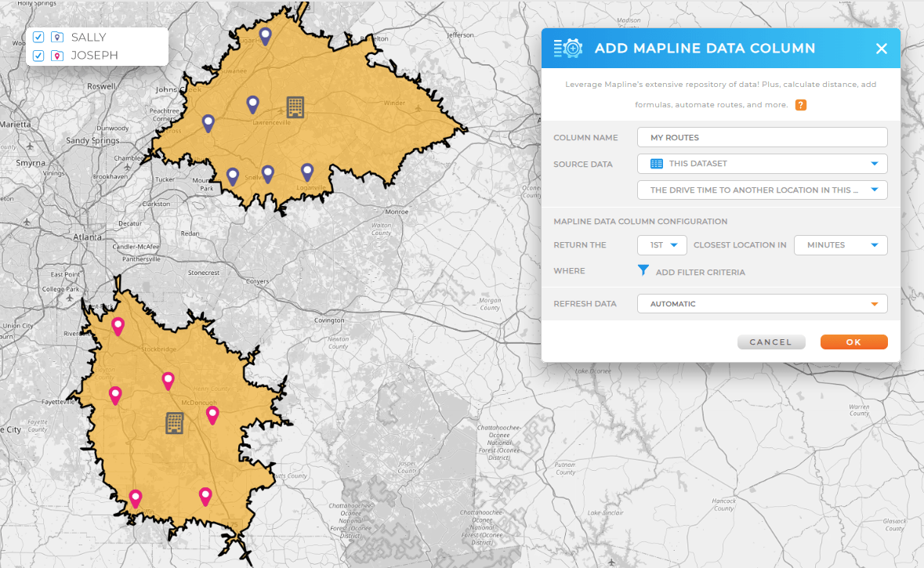
Task: Click the Atlanta map label
Action: pyautogui.click(x=87, y=237)
